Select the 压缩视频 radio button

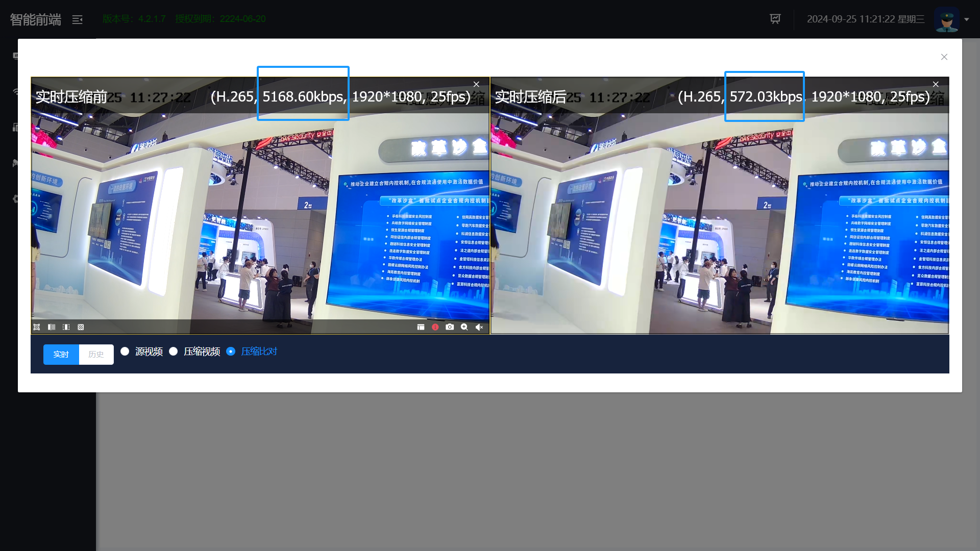(x=174, y=352)
